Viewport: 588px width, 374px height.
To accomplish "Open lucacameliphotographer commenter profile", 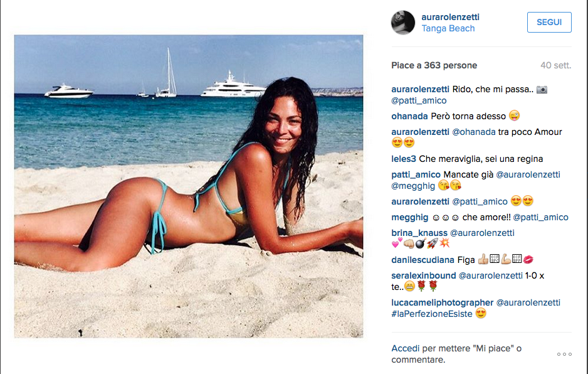I will [x=442, y=302].
